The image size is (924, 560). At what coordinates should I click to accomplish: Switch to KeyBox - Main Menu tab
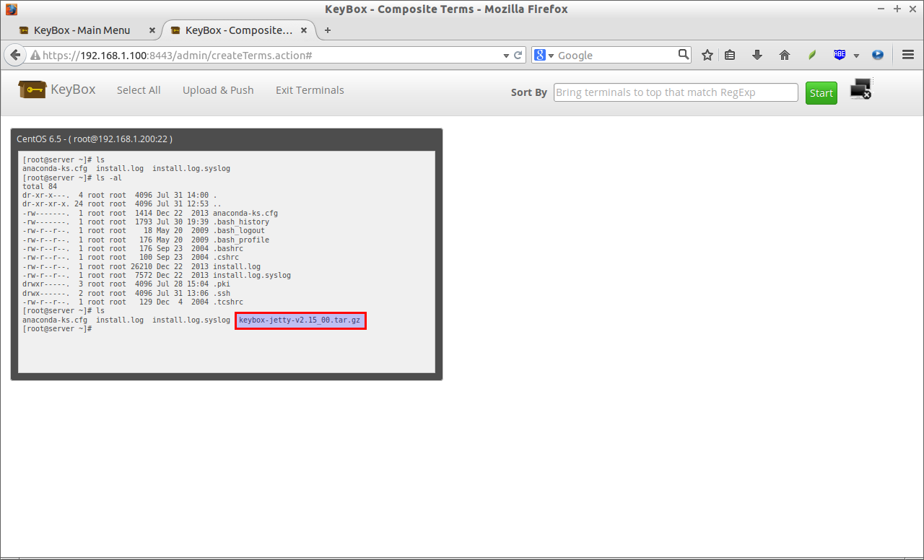click(82, 30)
